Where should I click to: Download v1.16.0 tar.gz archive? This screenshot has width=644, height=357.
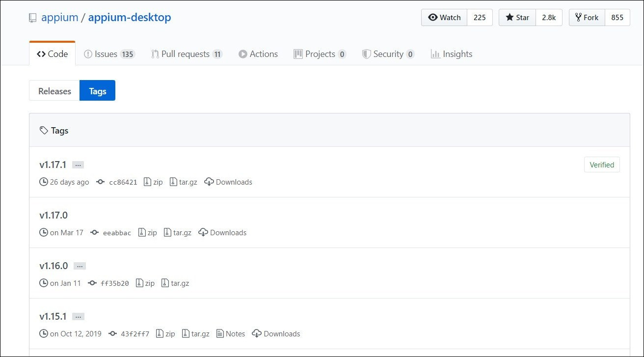175,283
